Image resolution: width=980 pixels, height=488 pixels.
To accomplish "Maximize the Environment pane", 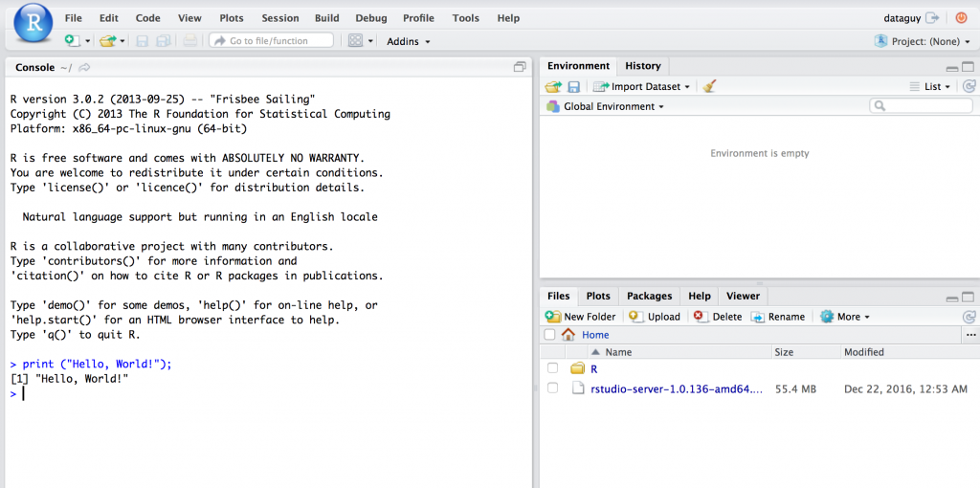I will click(x=968, y=67).
